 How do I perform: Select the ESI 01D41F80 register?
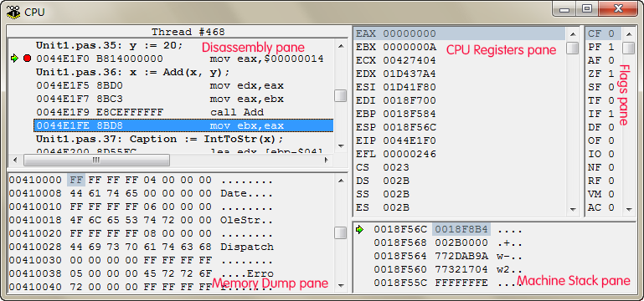coord(396,87)
